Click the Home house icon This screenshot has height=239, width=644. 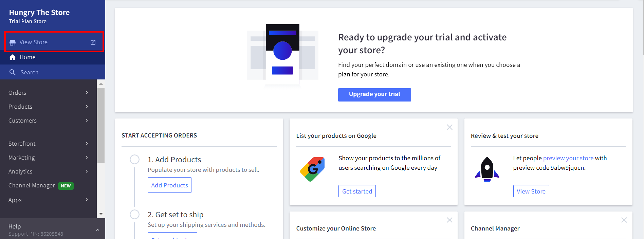click(x=13, y=57)
